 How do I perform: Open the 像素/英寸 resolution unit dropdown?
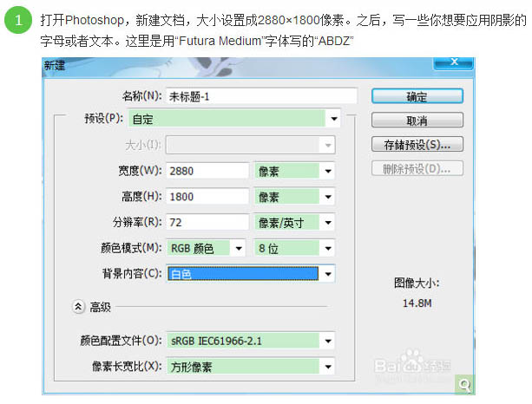pyautogui.click(x=294, y=222)
